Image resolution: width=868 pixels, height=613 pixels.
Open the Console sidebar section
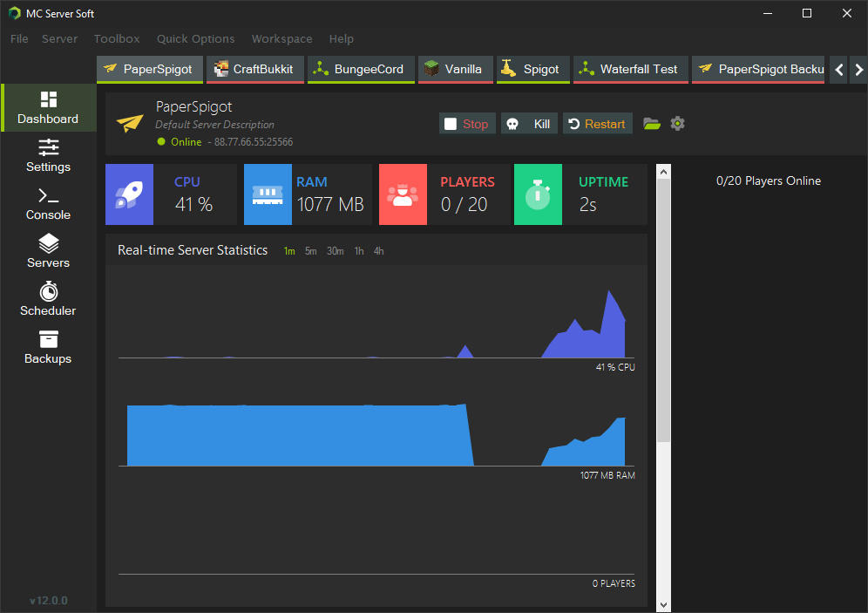[x=48, y=204]
